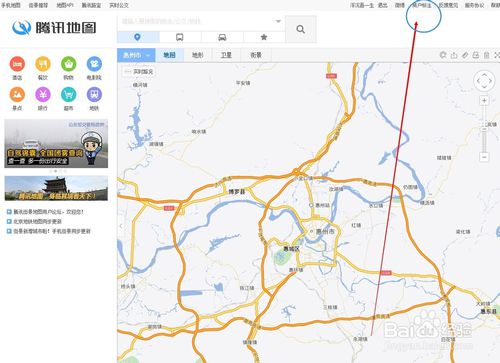
Task: Zoom out with the minus button
Action: pos(484,157)
